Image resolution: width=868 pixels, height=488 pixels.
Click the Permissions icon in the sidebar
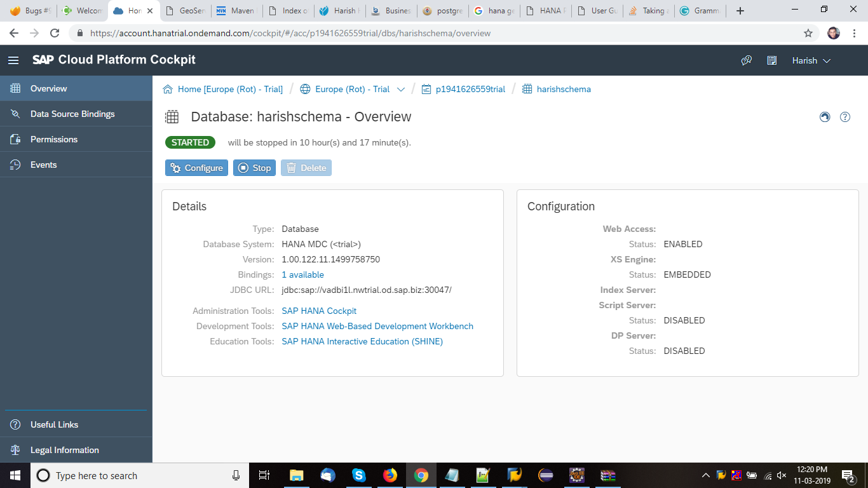click(16, 139)
